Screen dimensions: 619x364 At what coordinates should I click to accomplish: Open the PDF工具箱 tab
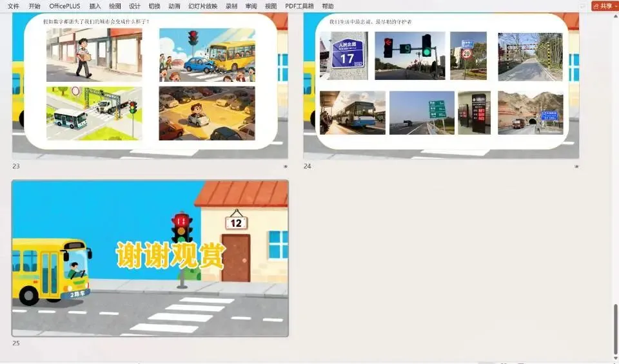pos(299,6)
